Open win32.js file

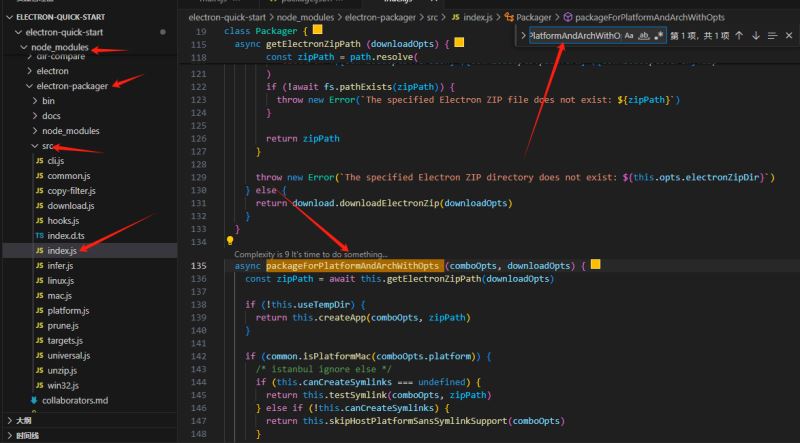click(63, 385)
